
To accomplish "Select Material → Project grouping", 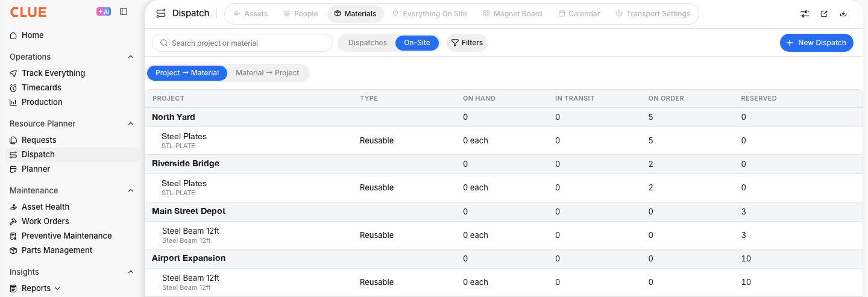I will [268, 73].
